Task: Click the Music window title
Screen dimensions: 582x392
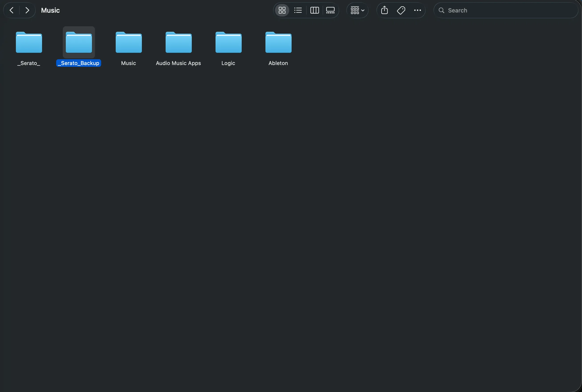Action: click(50, 10)
